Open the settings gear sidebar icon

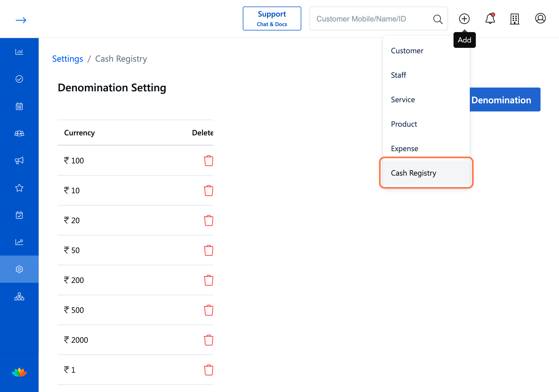(19, 269)
